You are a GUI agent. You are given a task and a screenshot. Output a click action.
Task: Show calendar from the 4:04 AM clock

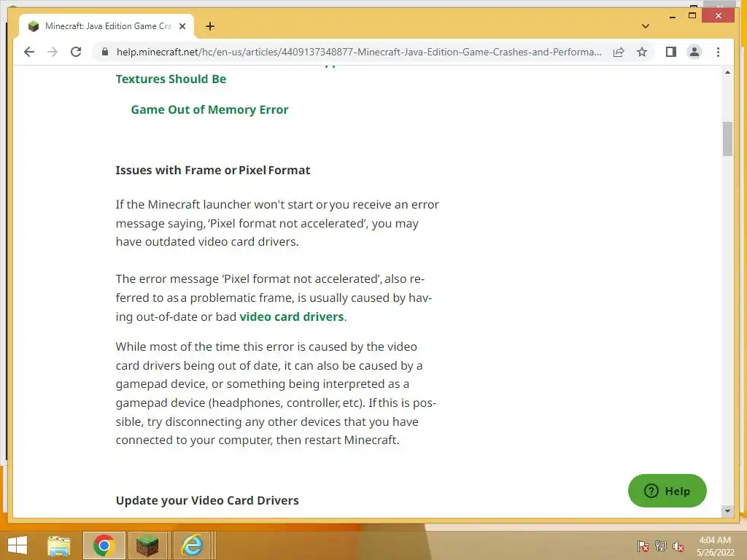coord(715,546)
